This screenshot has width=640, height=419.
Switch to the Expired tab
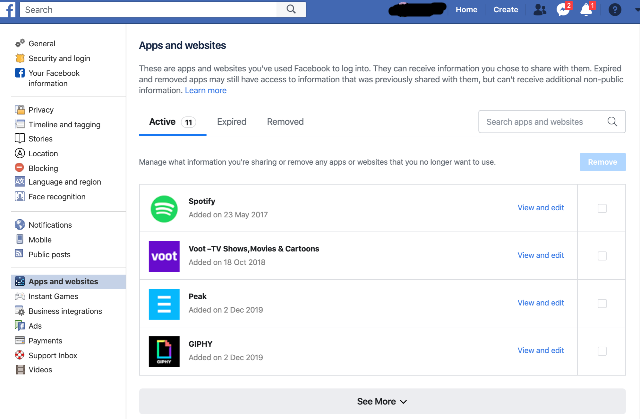[x=232, y=122]
